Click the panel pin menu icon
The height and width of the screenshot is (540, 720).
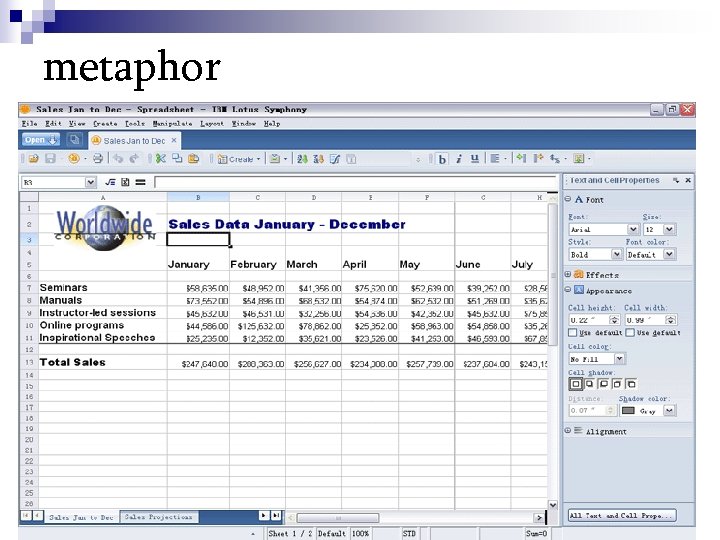676,180
